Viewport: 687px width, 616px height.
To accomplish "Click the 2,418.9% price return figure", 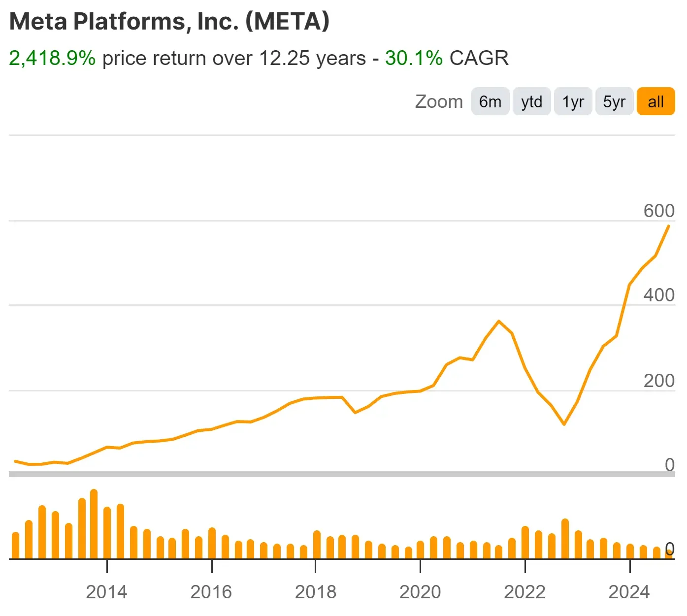I will coord(52,58).
